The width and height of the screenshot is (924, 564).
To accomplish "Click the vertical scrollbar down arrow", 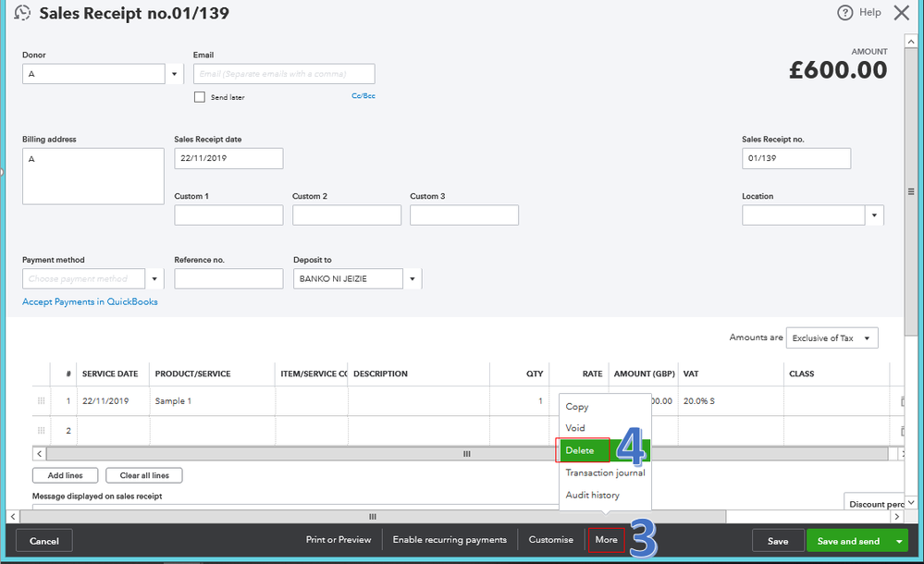I will pyautogui.click(x=911, y=503).
